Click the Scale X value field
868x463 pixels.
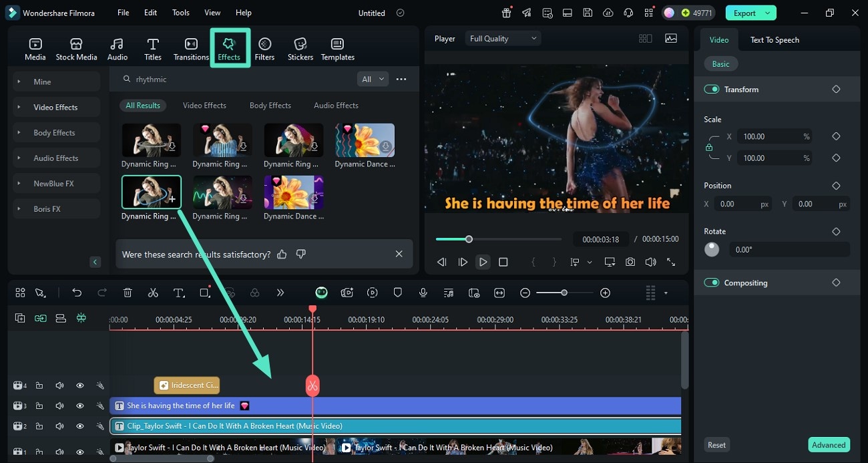point(775,136)
